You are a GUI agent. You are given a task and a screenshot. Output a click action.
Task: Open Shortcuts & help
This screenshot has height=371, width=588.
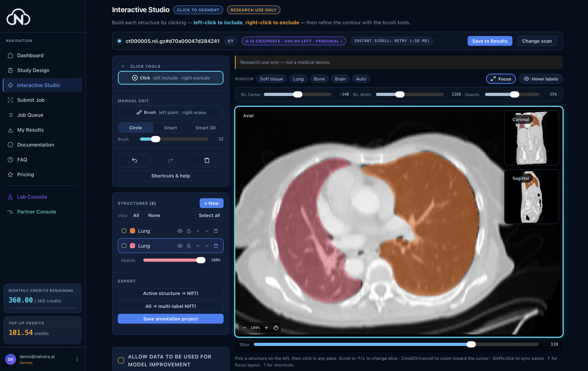pos(170,176)
